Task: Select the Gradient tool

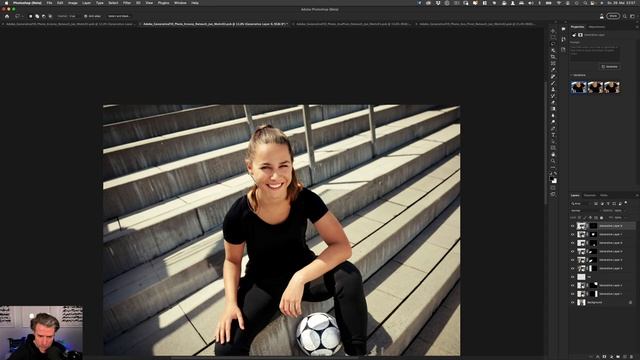Action: click(x=553, y=109)
